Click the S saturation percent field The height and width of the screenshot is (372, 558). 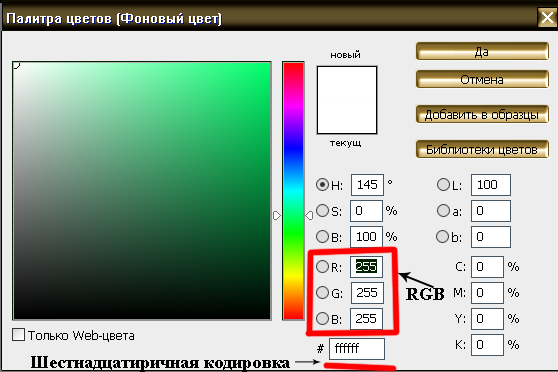tap(367, 211)
